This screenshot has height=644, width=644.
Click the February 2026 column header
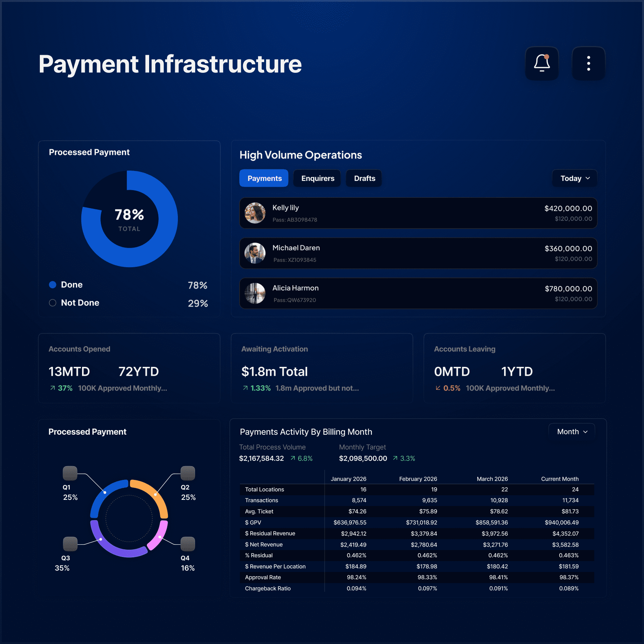[418, 479]
